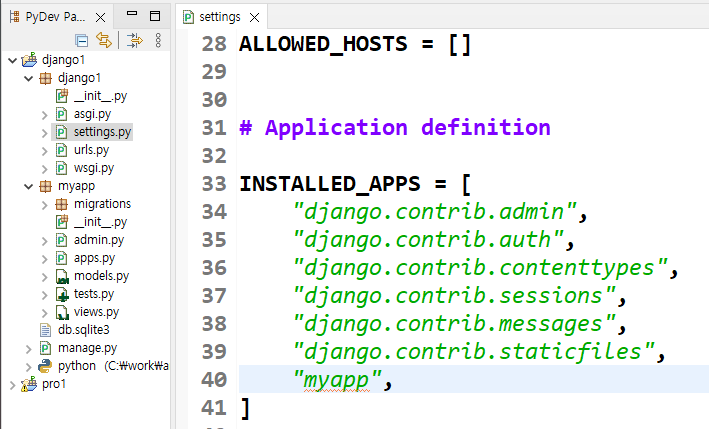
Task: Minimize the Package Explorer panel
Action: [132, 14]
